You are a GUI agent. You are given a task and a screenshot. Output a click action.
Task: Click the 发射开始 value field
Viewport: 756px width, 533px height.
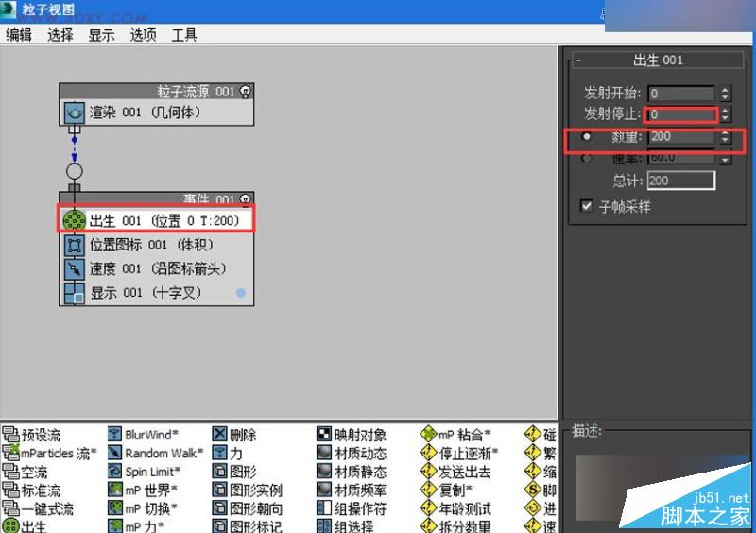tap(680, 94)
